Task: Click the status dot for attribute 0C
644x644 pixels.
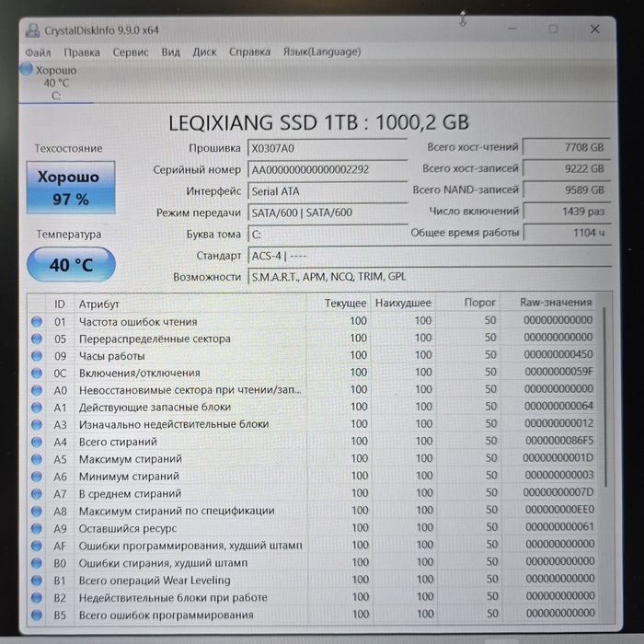Action: pyautogui.click(x=37, y=373)
